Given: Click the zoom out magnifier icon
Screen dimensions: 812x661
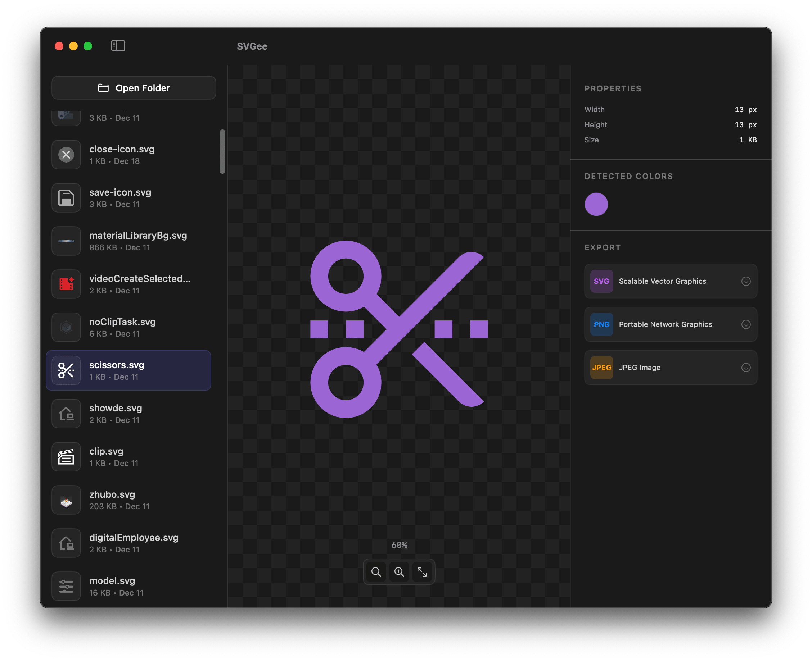Looking at the screenshot, I should click(376, 571).
